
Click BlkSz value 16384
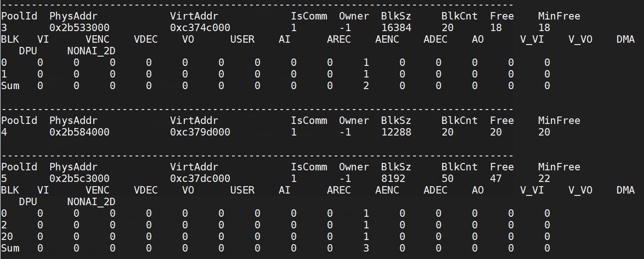pos(396,28)
